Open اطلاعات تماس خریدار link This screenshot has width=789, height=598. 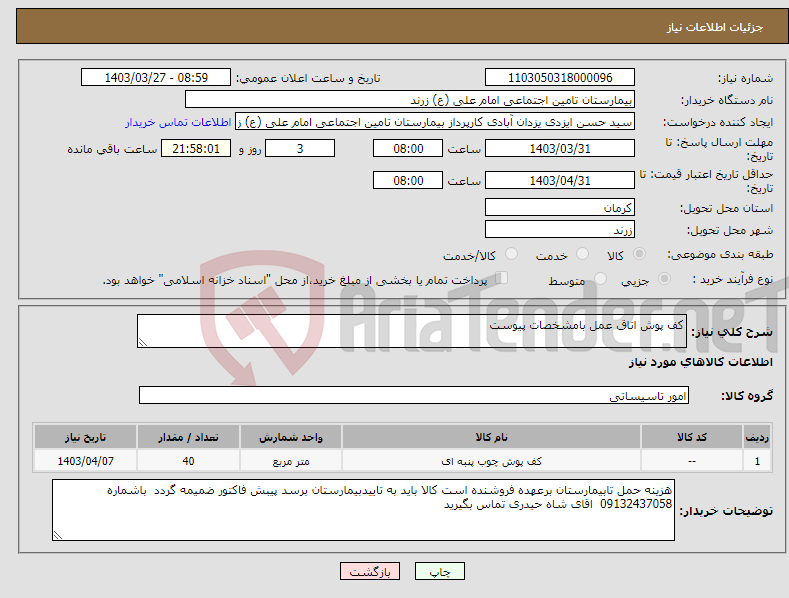(178, 122)
